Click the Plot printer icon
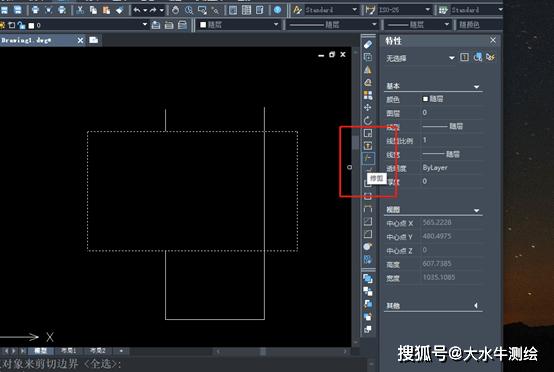This screenshot has height=372, width=554. click(35, 10)
